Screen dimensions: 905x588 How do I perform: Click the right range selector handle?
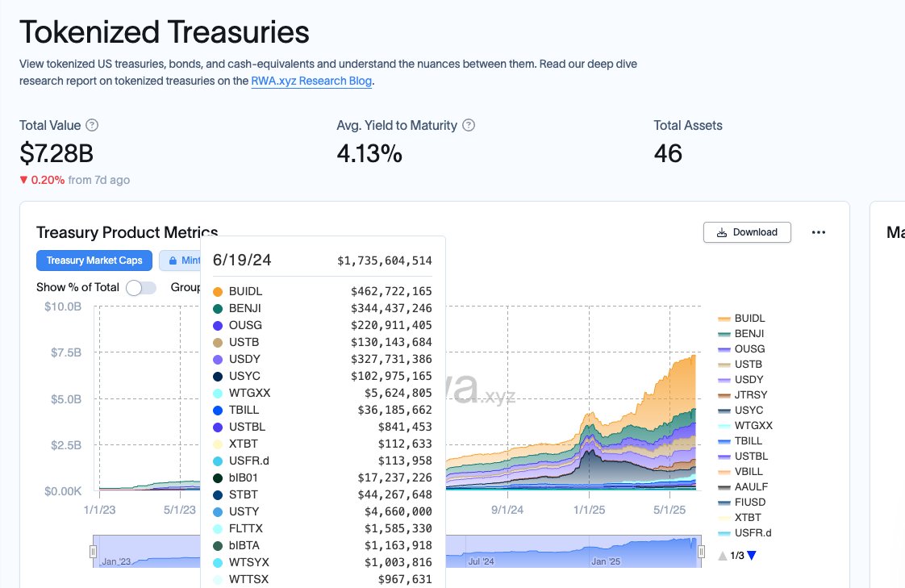701,552
